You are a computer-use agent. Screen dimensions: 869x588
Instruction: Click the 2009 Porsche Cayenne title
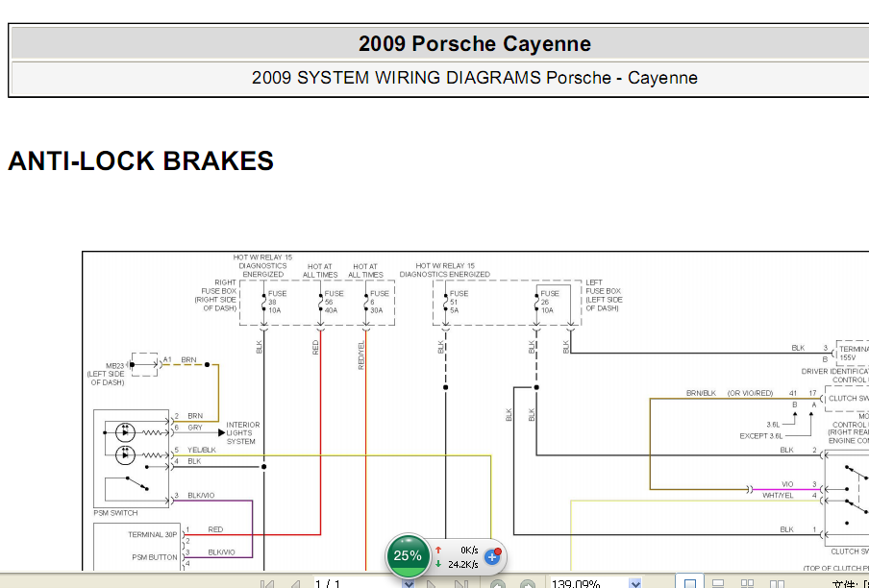click(475, 44)
